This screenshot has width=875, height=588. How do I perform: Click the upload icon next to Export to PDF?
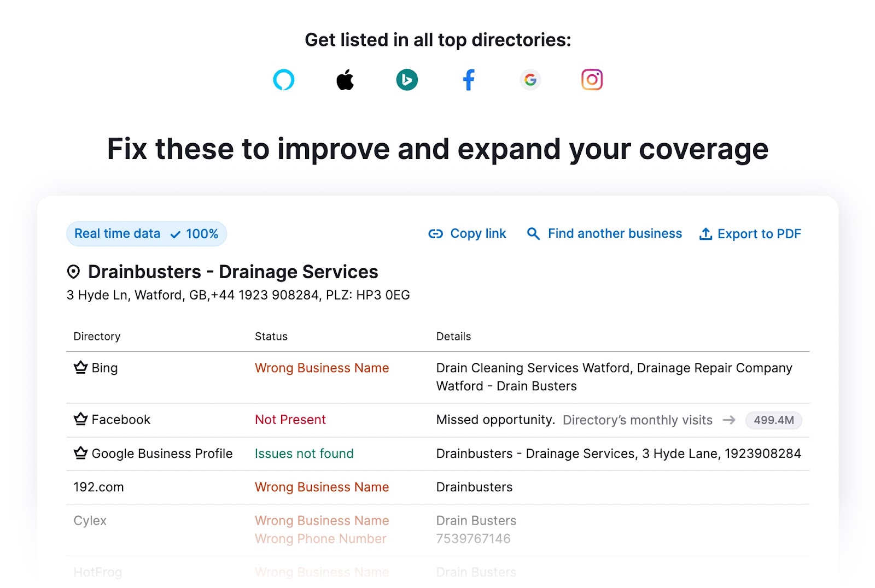(x=706, y=233)
